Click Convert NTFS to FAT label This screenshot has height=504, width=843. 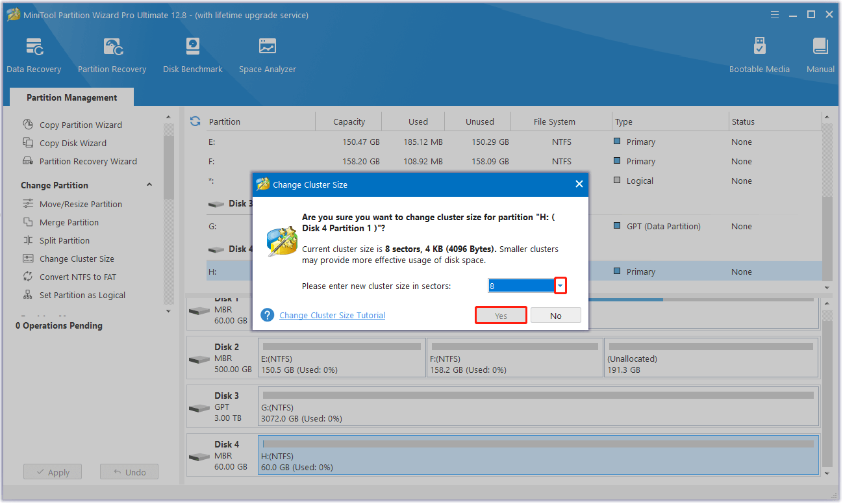pos(78,277)
